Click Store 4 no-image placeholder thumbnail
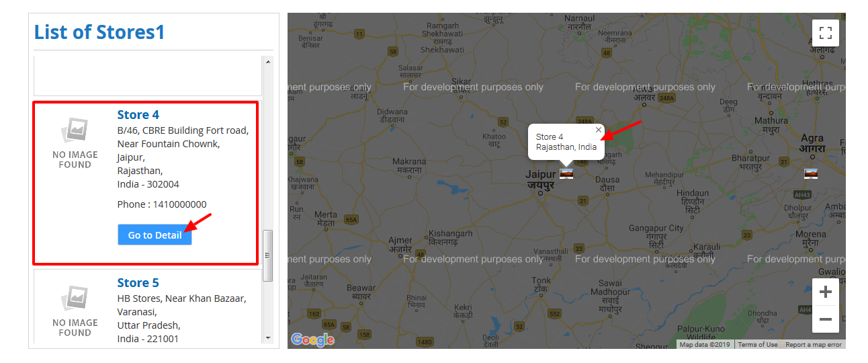 75,143
